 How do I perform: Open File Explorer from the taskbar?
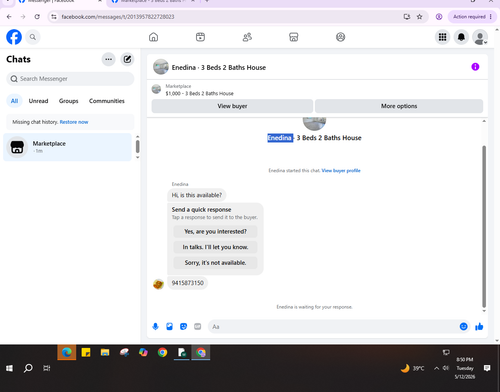click(x=105, y=352)
